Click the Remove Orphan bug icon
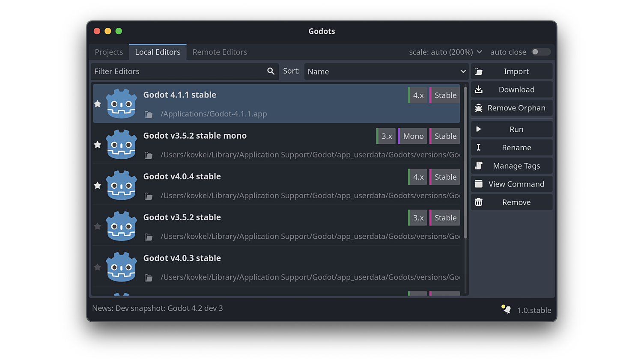644x362 pixels. click(x=479, y=108)
